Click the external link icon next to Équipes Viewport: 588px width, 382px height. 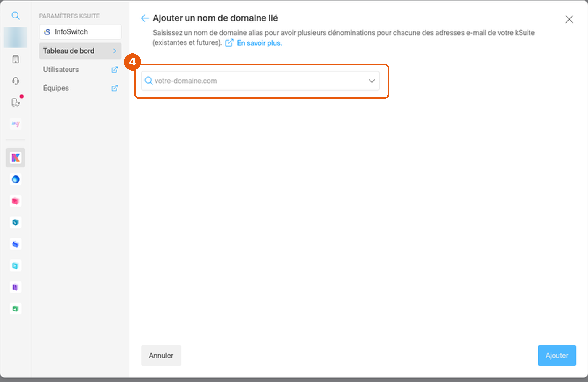click(114, 88)
